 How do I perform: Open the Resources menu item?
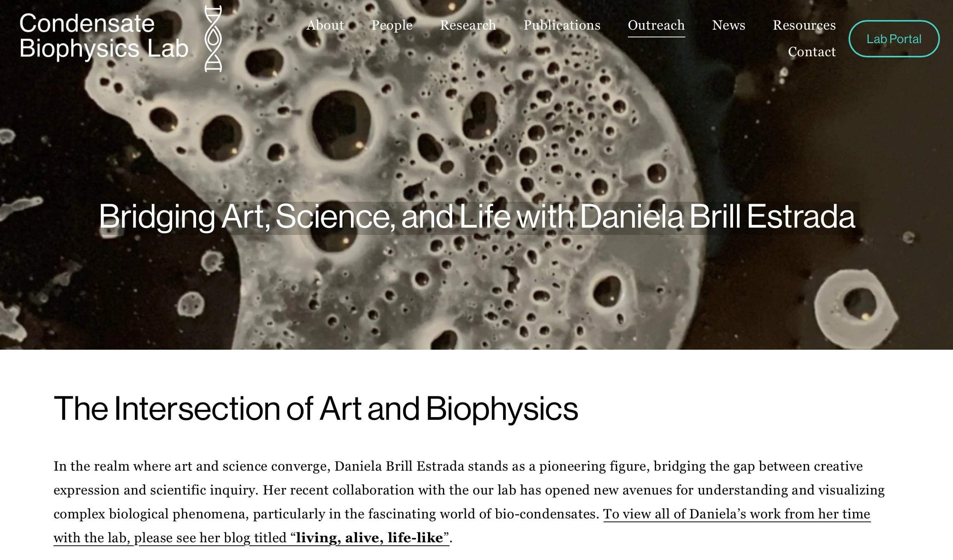804,25
